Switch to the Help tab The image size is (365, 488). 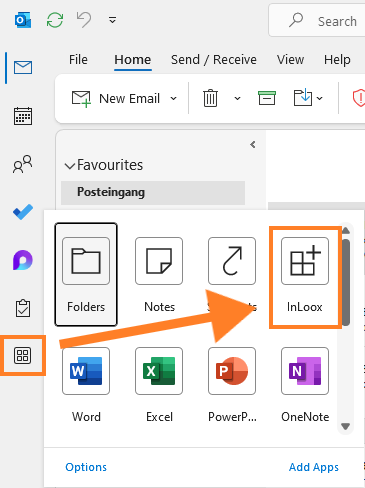pos(337,60)
